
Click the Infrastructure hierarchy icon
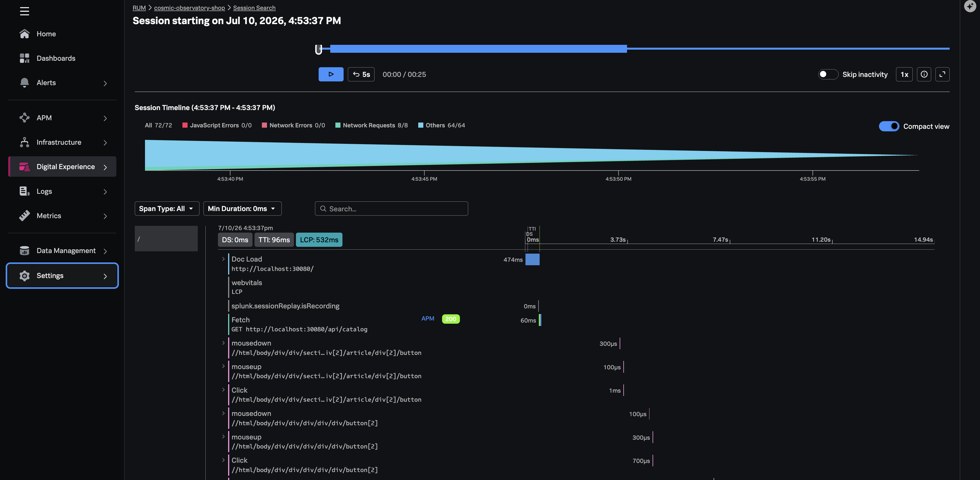click(x=24, y=142)
